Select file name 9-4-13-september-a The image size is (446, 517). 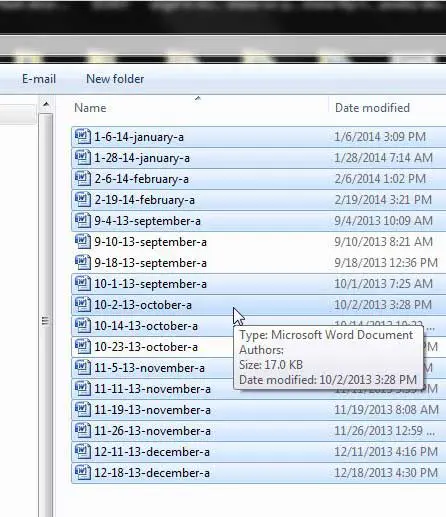pyautogui.click(x=147, y=221)
